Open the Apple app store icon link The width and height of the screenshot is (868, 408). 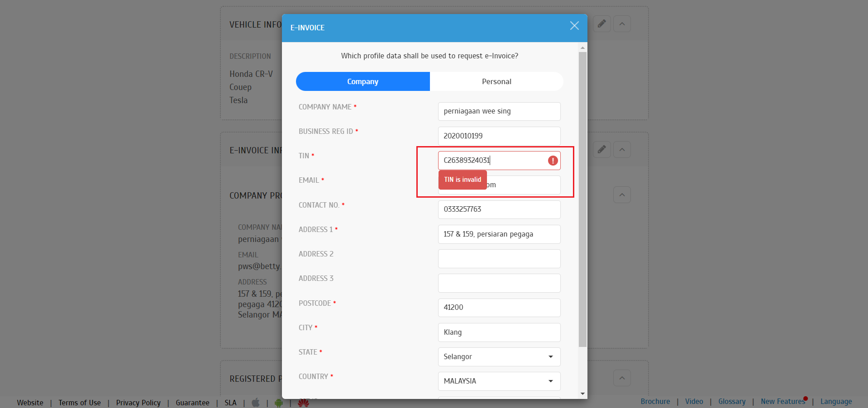click(x=256, y=403)
